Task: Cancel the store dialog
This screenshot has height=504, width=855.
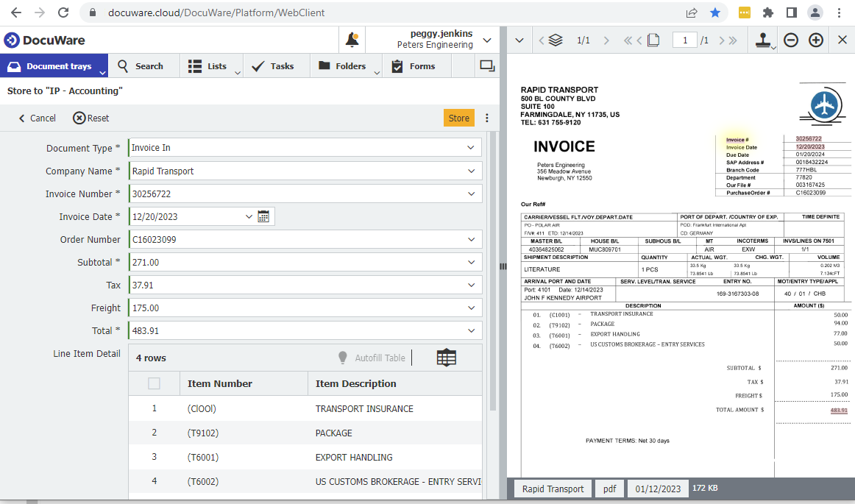Action: [37, 118]
